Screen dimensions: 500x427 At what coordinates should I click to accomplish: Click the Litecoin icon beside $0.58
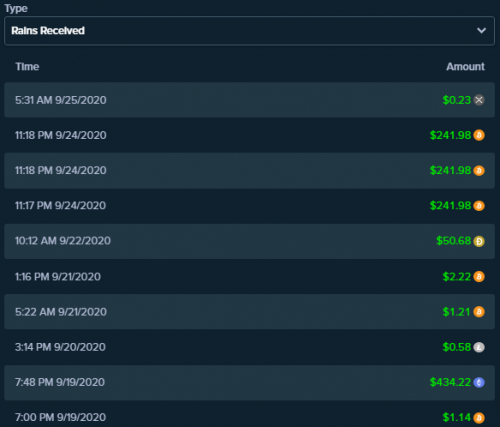coord(479,347)
